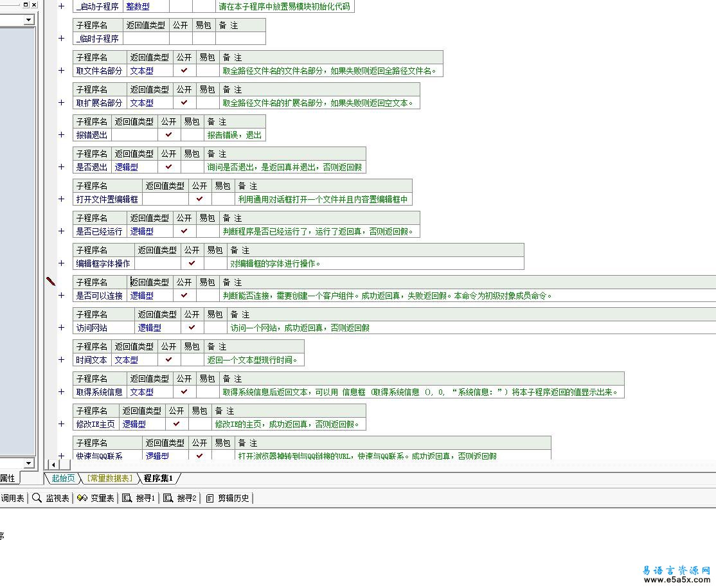The width and height of the screenshot is (716, 588).
Task: Click the red pen marker beside 是否可以连接
Action: [x=51, y=281]
